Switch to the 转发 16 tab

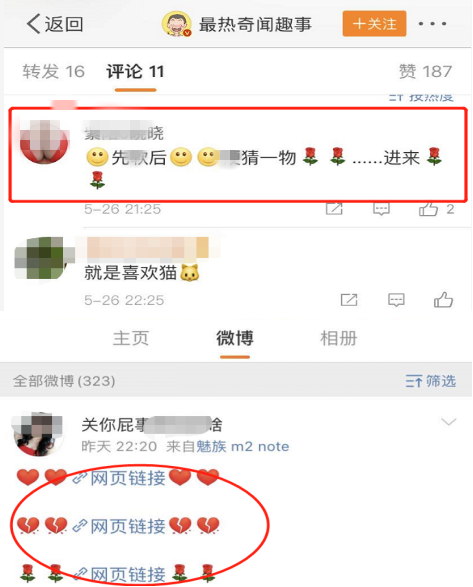pos(54,72)
